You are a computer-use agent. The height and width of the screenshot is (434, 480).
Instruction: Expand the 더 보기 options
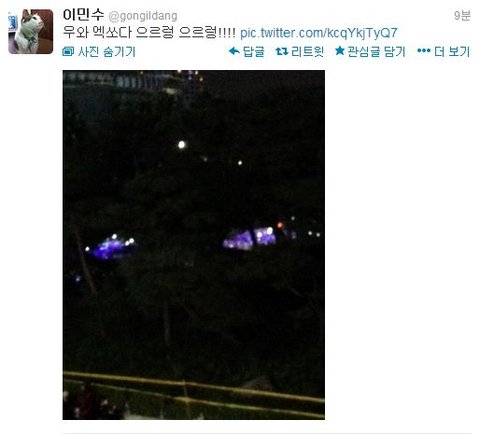click(452, 52)
